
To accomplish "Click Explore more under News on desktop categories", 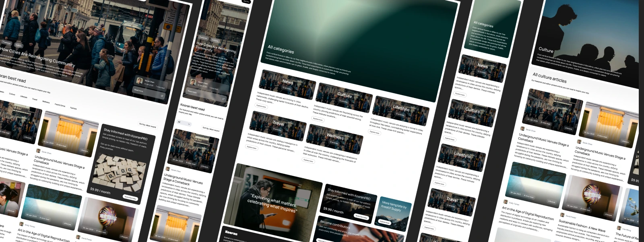I will click(261, 106).
